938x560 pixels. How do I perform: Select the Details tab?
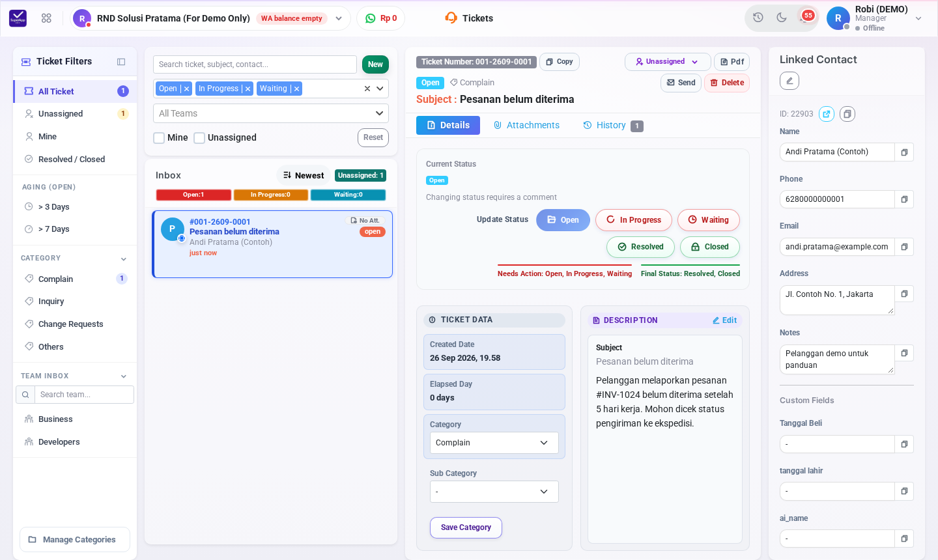pos(448,125)
